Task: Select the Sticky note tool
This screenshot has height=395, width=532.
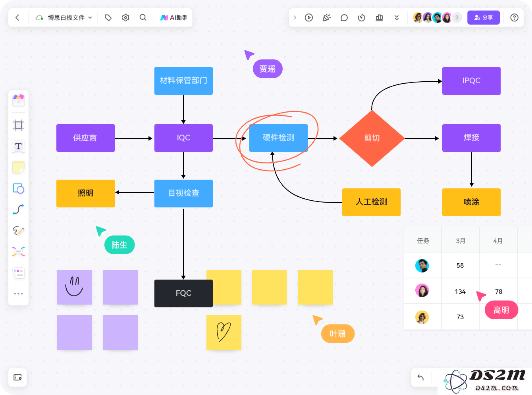Action: (x=18, y=167)
